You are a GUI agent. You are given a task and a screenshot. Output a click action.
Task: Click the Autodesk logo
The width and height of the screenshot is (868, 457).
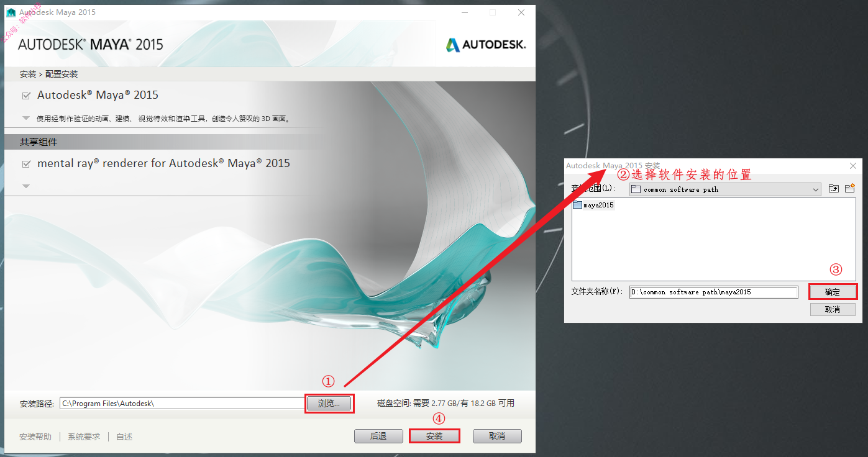(486, 45)
